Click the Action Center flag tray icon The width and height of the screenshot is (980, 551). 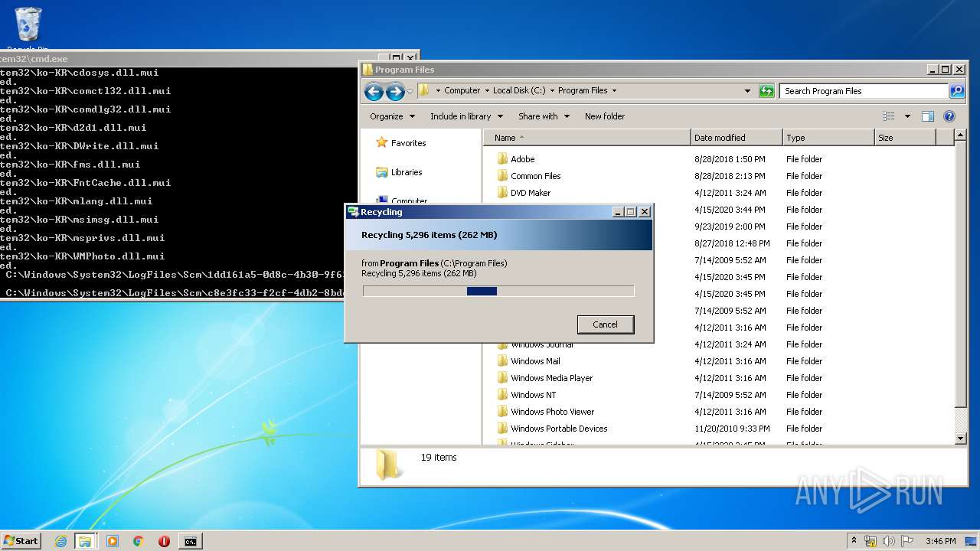click(x=906, y=541)
